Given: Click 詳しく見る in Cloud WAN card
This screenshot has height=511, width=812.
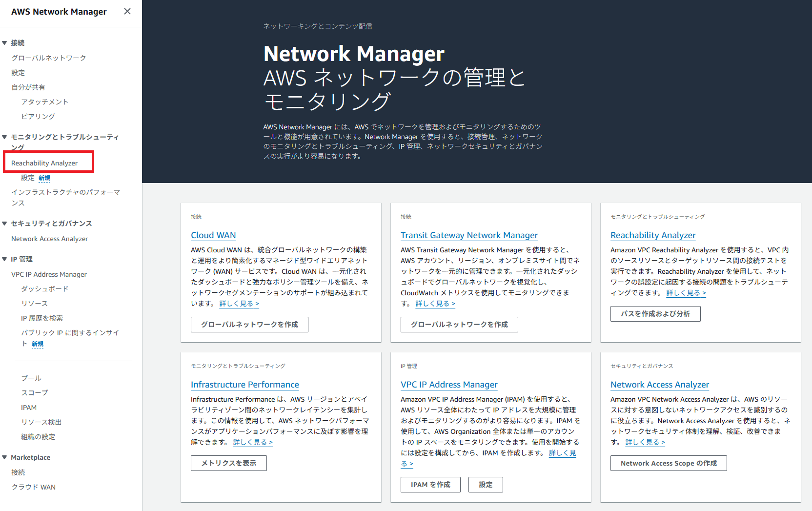Looking at the screenshot, I should tap(239, 304).
